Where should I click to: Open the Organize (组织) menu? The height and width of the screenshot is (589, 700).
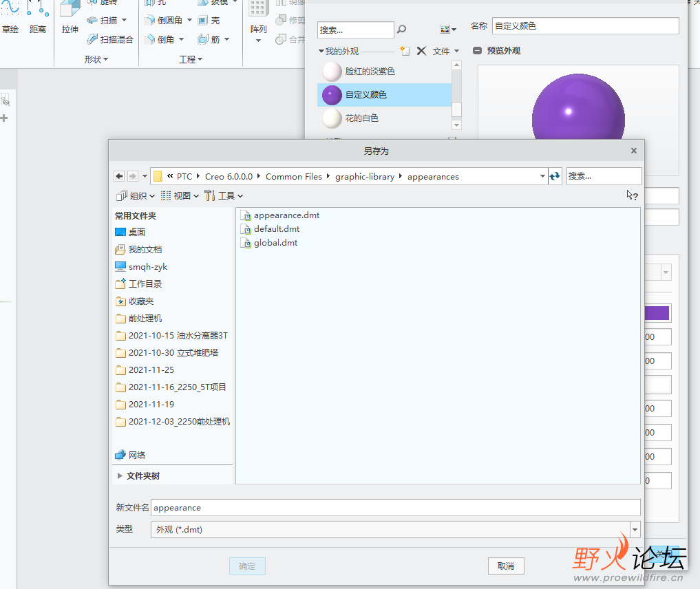tap(136, 196)
